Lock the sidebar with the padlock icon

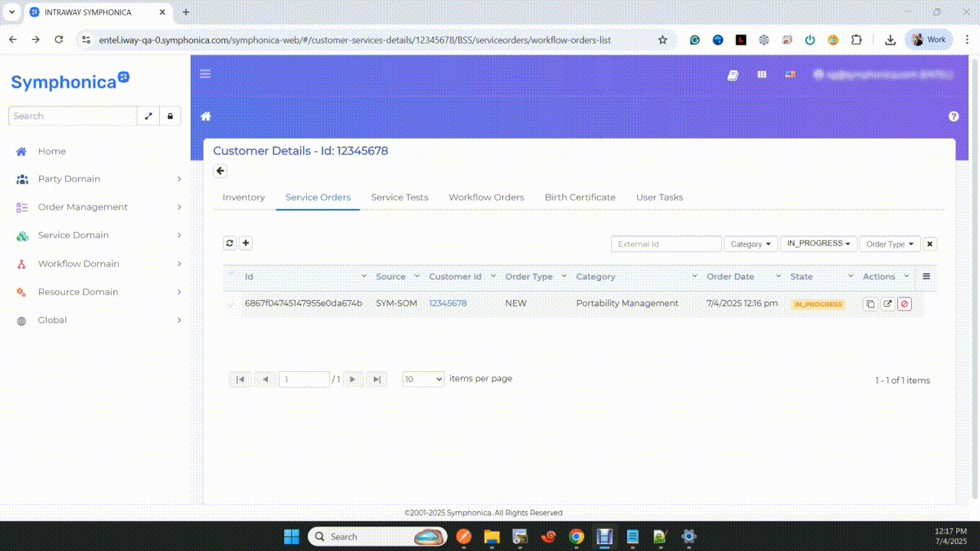coord(170,116)
